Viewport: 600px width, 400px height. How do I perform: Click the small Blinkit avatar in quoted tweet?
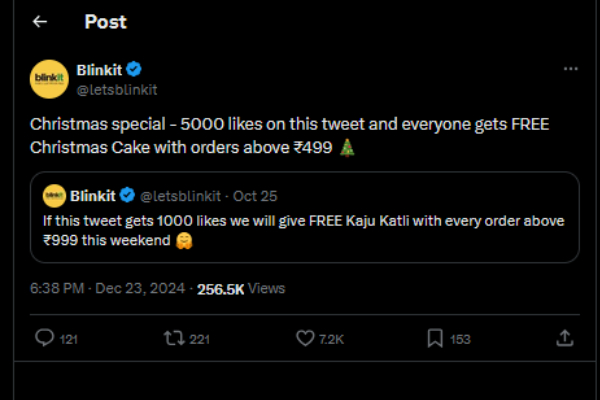[55, 194]
